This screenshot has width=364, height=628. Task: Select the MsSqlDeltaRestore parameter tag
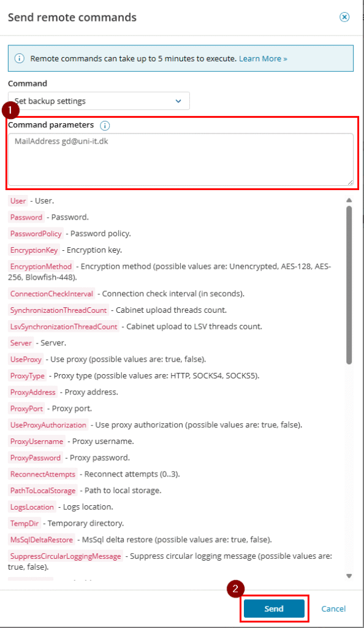click(x=42, y=540)
